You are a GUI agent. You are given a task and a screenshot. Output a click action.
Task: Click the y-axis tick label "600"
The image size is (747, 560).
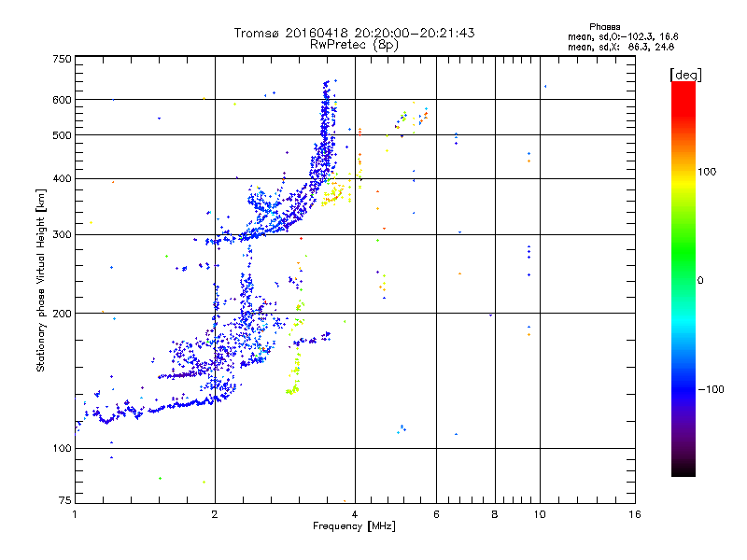(x=62, y=100)
